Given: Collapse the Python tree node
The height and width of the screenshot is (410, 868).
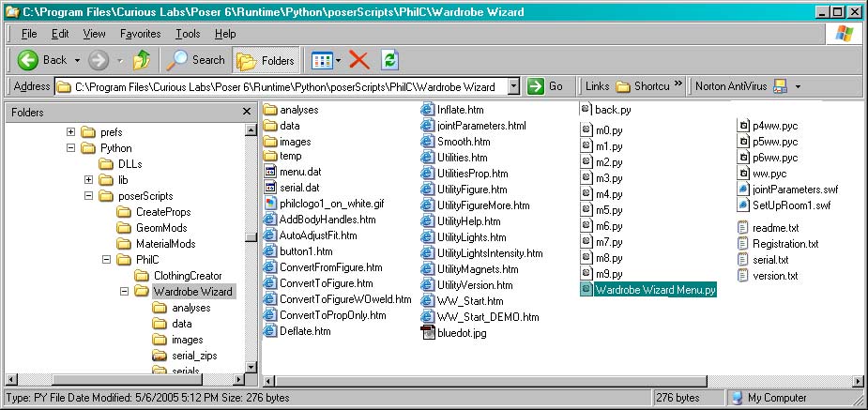Looking at the screenshot, I should [71, 148].
